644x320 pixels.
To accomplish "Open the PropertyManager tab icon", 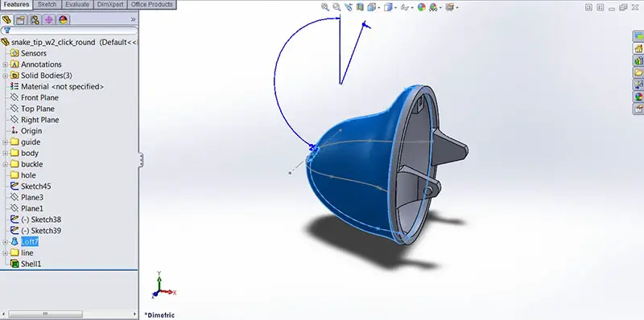I will (21, 19).
